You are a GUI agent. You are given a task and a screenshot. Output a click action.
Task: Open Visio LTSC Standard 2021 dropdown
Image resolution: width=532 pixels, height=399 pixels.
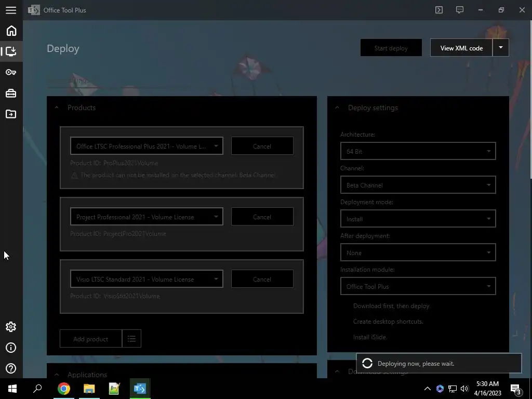point(147,279)
